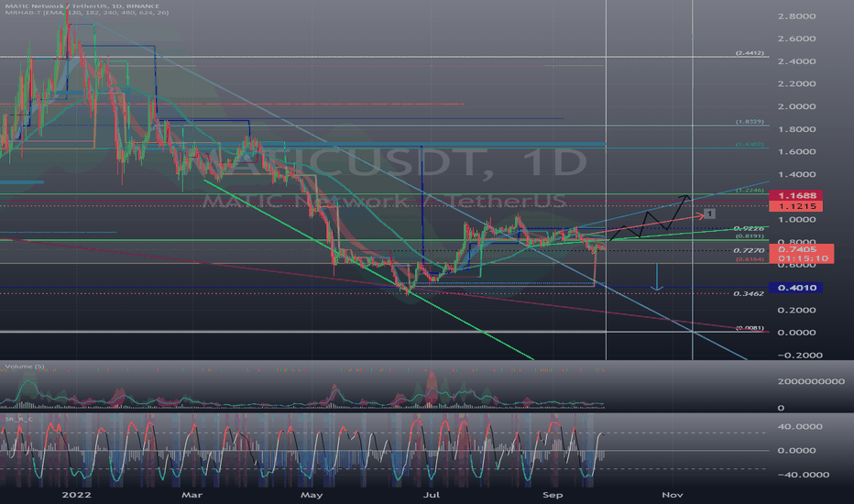Click the 0.7270 level annotation

click(749, 251)
